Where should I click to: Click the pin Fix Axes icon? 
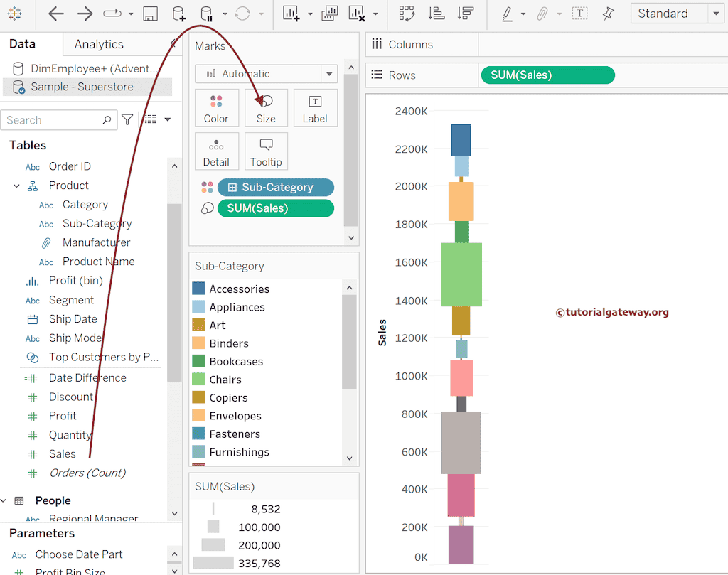[608, 14]
